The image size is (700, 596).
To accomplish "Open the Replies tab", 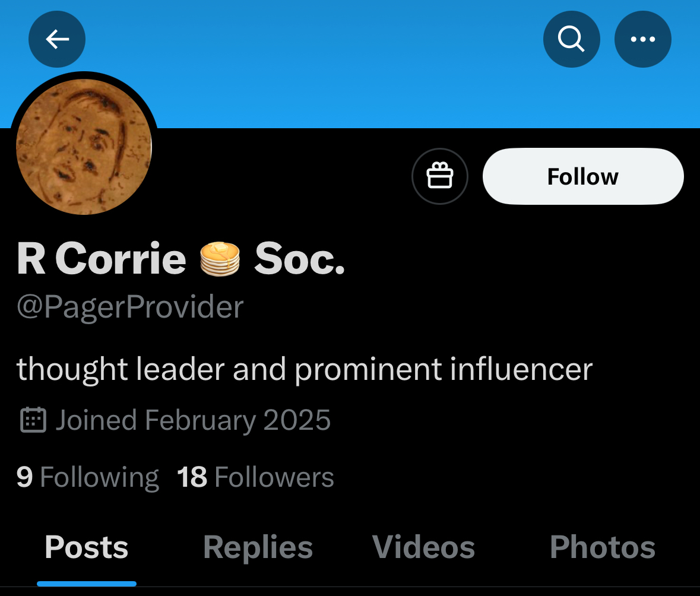I will tap(258, 547).
